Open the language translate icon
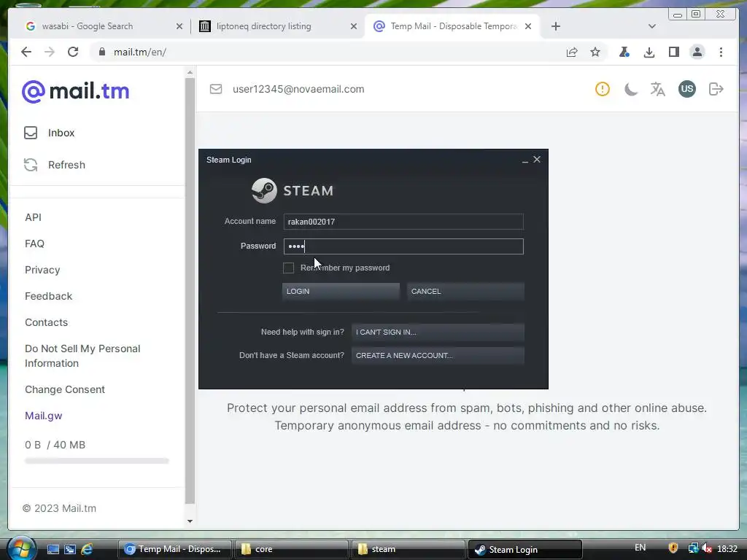 (657, 89)
